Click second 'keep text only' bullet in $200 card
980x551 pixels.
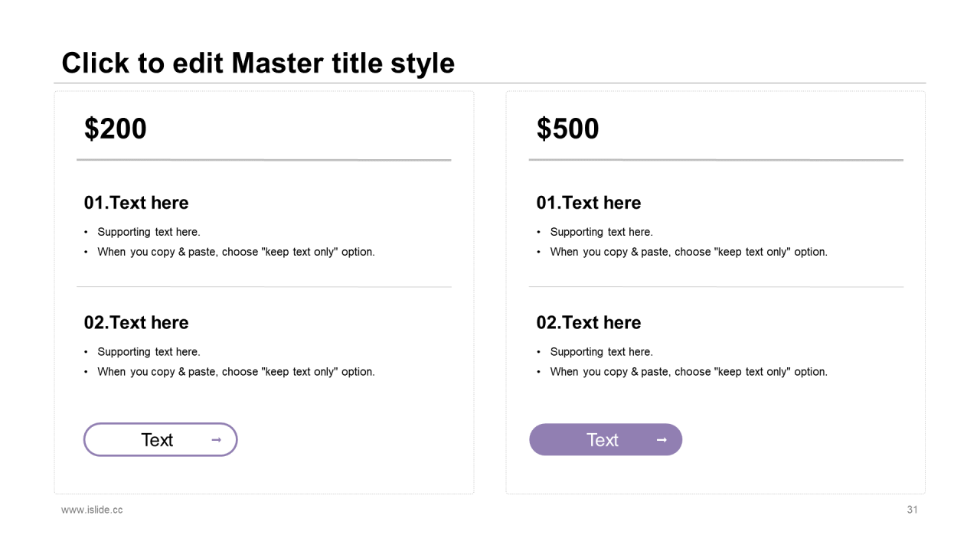[x=236, y=372]
